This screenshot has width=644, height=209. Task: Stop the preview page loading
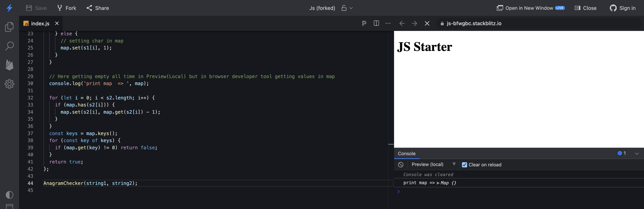point(427,23)
